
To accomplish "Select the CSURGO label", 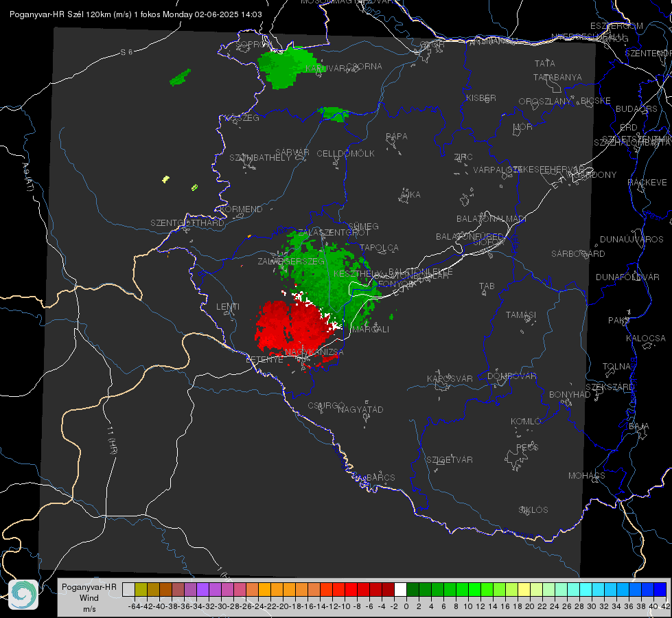I will coord(326,406).
